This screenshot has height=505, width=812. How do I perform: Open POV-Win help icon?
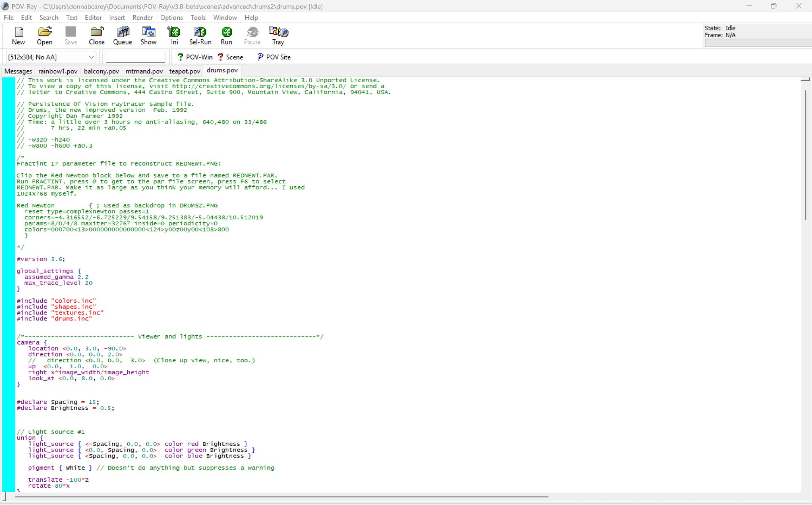[x=195, y=57]
